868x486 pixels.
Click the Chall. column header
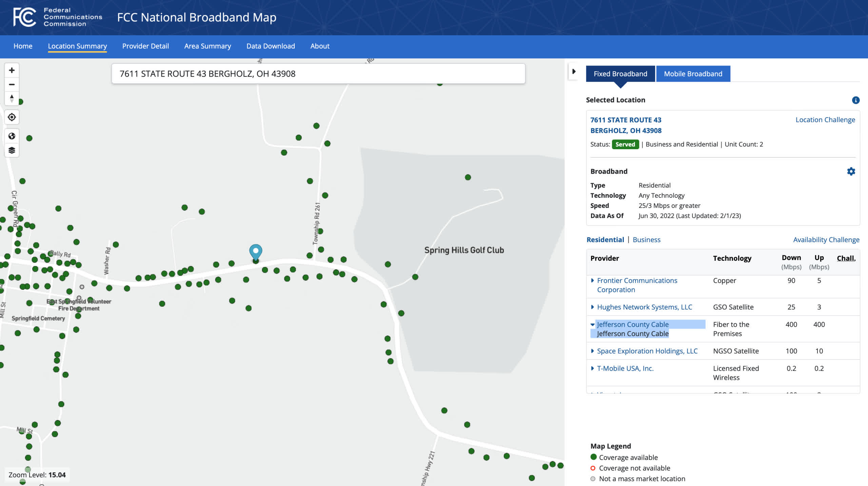click(x=846, y=258)
